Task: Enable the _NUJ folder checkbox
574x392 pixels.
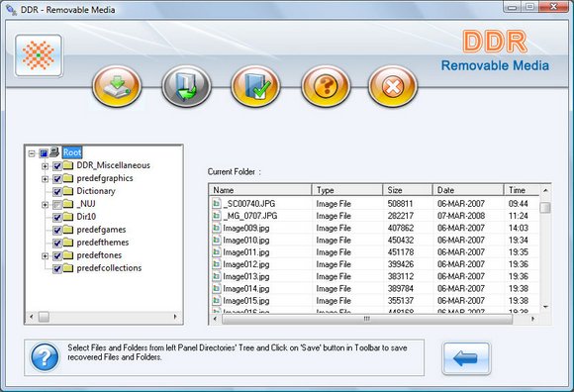Action: point(57,204)
